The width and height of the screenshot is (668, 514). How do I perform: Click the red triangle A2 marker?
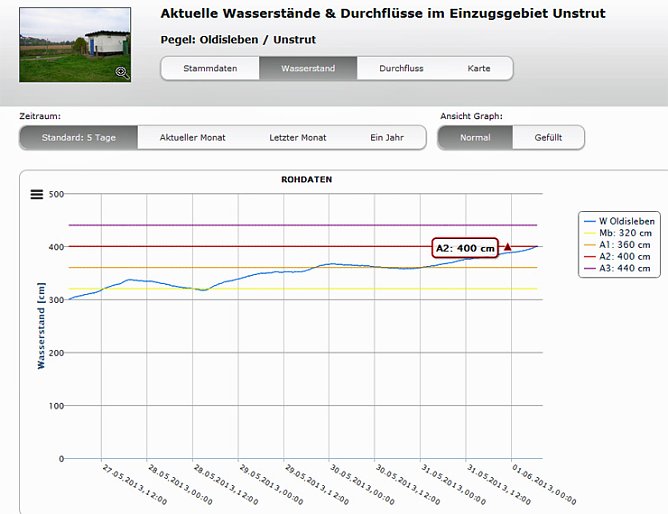tap(508, 247)
